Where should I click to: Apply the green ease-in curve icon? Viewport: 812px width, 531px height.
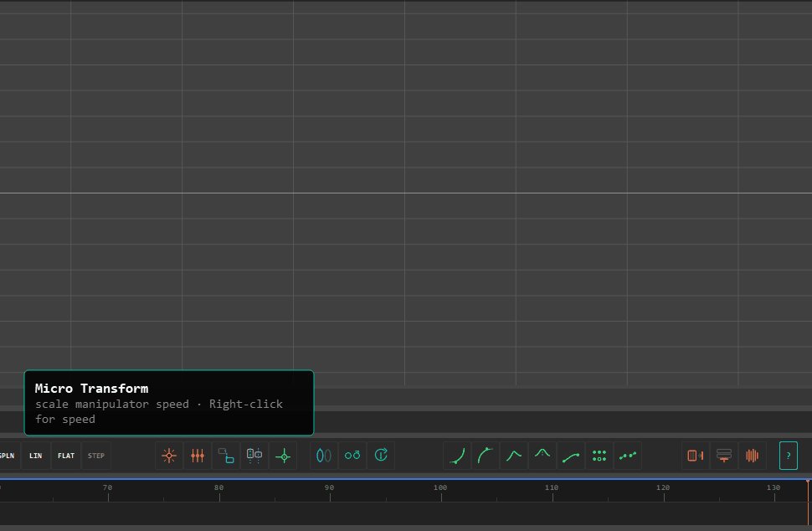click(457, 456)
